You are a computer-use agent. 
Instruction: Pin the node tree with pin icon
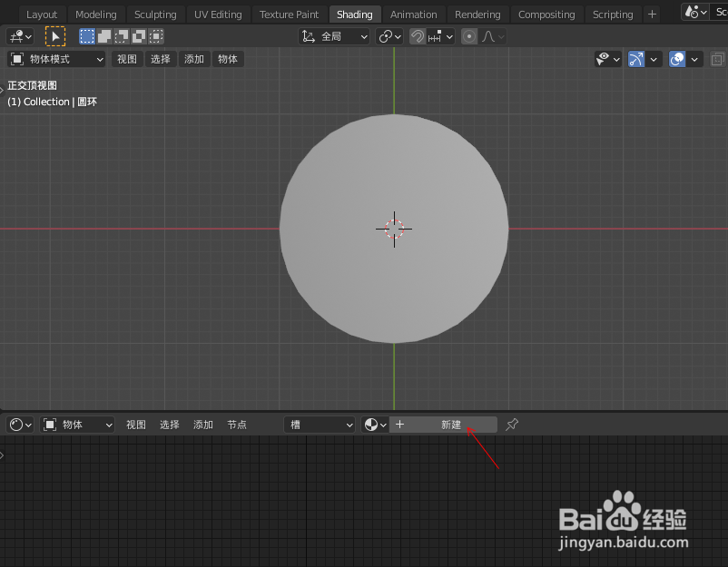pyautogui.click(x=512, y=425)
